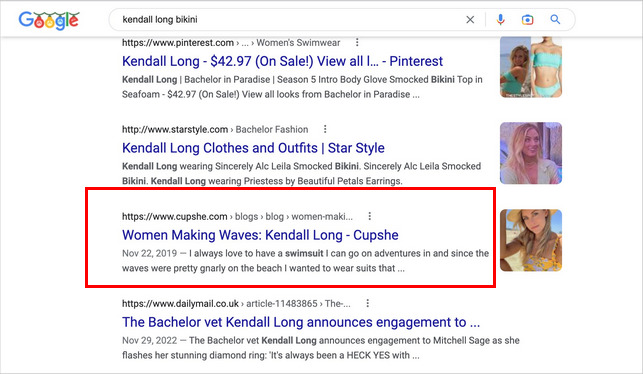Open "The Bachelor vet Kendall Long announces engagement" link
This screenshot has width=643, height=374.
point(301,322)
